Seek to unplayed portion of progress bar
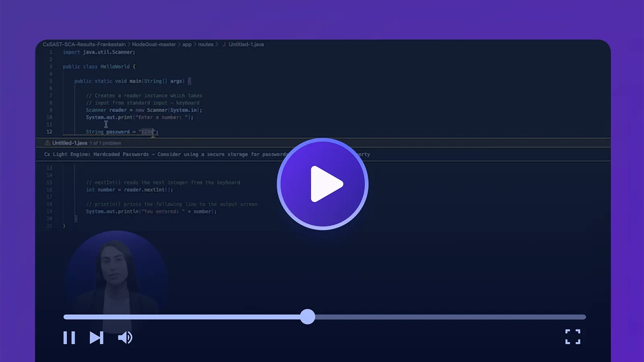Image resolution: width=644 pixels, height=362 pixels. tap(450, 317)
